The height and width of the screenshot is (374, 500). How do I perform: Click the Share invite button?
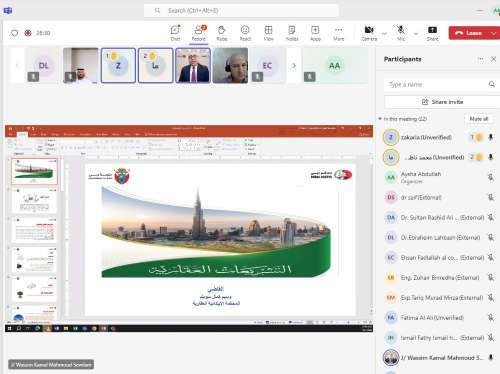point(442,102)
